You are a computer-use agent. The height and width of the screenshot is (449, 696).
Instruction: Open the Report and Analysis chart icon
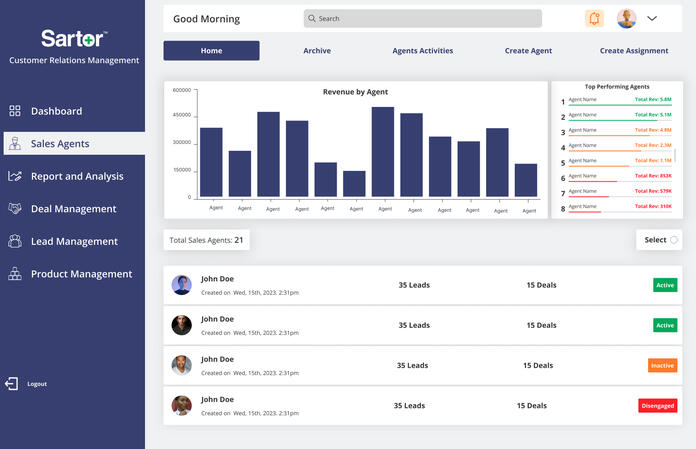coord(14,176)
